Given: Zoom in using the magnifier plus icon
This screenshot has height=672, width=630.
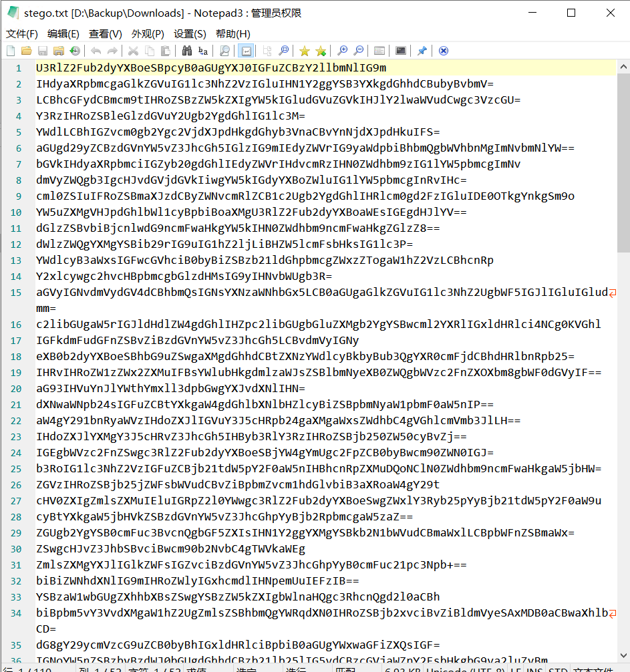Looking at the screenshot, I should [x=343, y=50].
